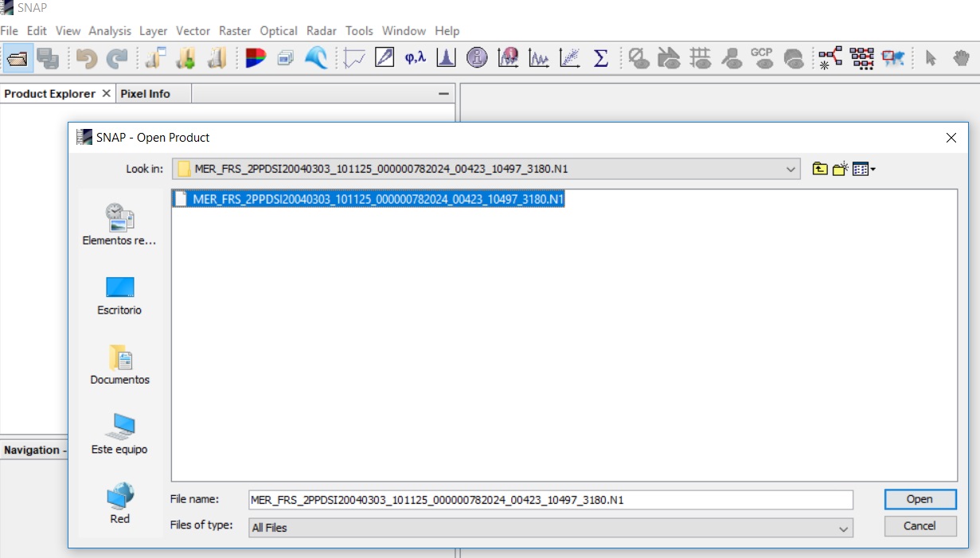Go to Este equipo location
The height and width of the screenshot is (558, 980).
(x=119, y=435)
